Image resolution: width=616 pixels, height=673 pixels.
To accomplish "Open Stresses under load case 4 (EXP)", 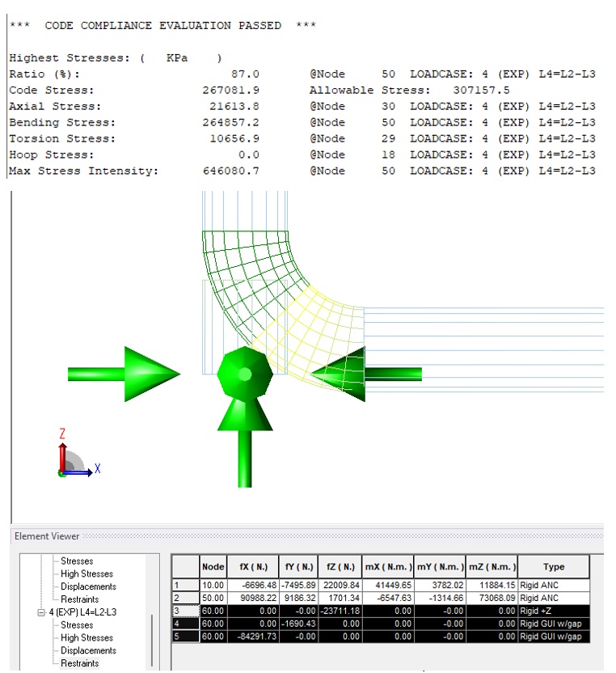I will [77, 625].
